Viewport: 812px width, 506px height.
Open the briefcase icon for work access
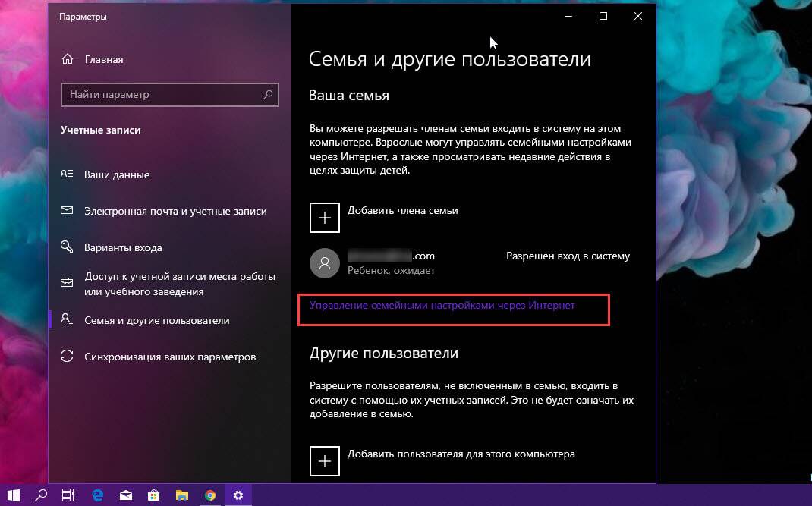click(67, 283)
